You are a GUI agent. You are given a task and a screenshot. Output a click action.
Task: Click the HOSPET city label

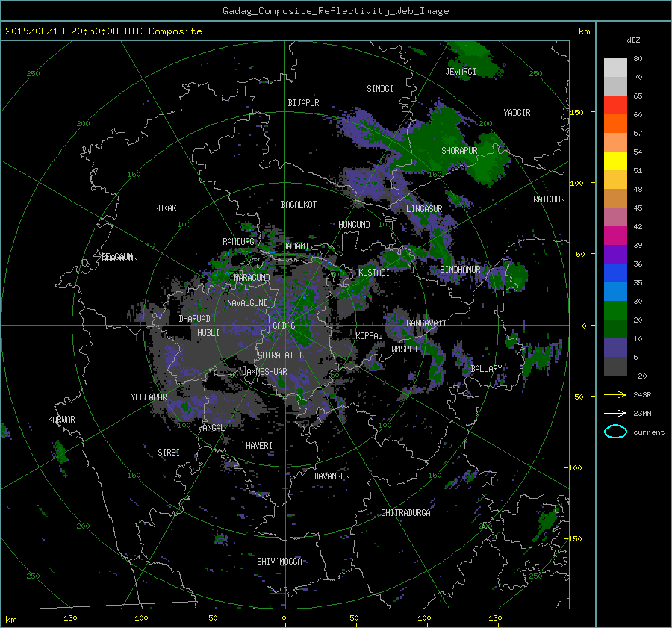tap(405, 349)
